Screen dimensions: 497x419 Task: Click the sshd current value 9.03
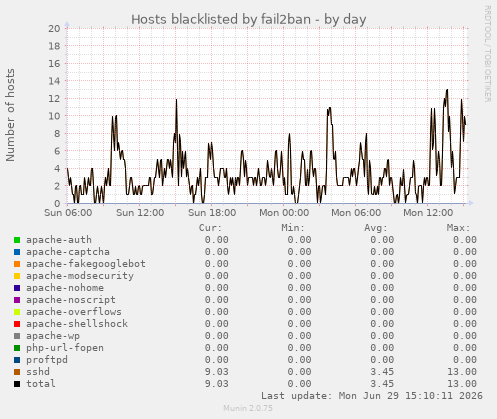pos(217,372)
